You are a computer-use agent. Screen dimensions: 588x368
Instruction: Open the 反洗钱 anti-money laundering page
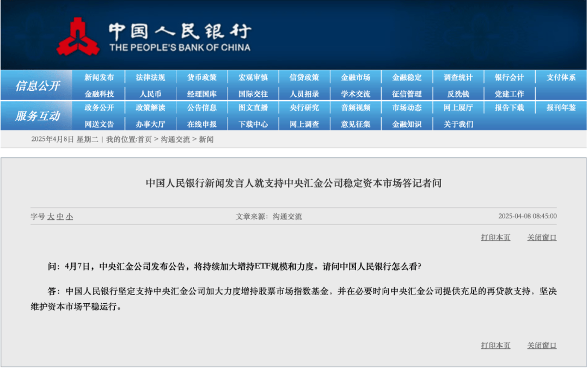(x=459, y=93)
